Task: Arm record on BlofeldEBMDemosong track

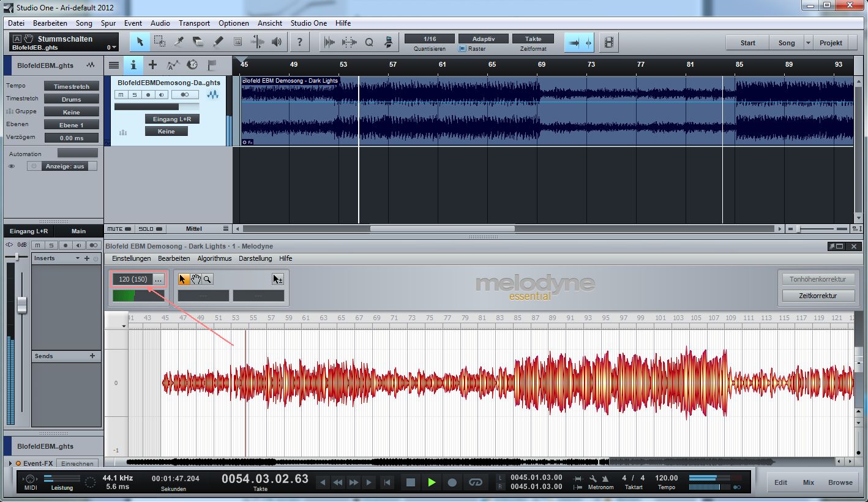Action: [x=148, y=95]
